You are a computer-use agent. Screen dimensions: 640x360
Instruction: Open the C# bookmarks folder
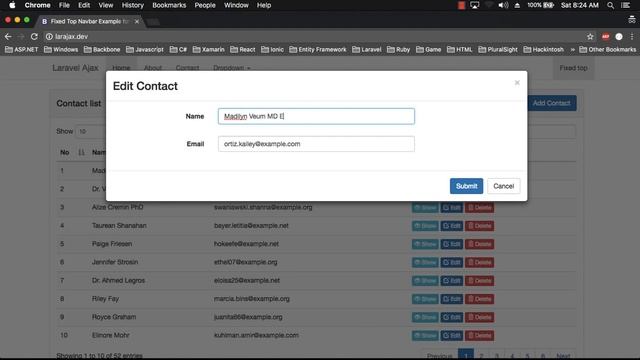178,49
